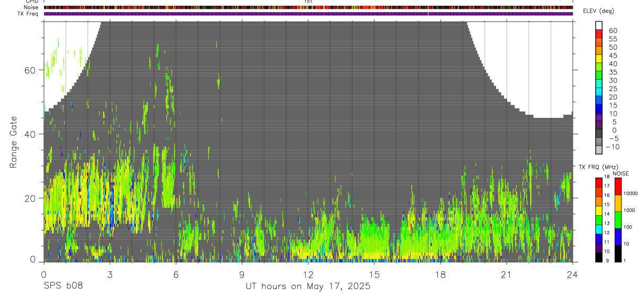Click the yellow 45-degree elevation color block
644x297 pixels.
coord(599,59)
